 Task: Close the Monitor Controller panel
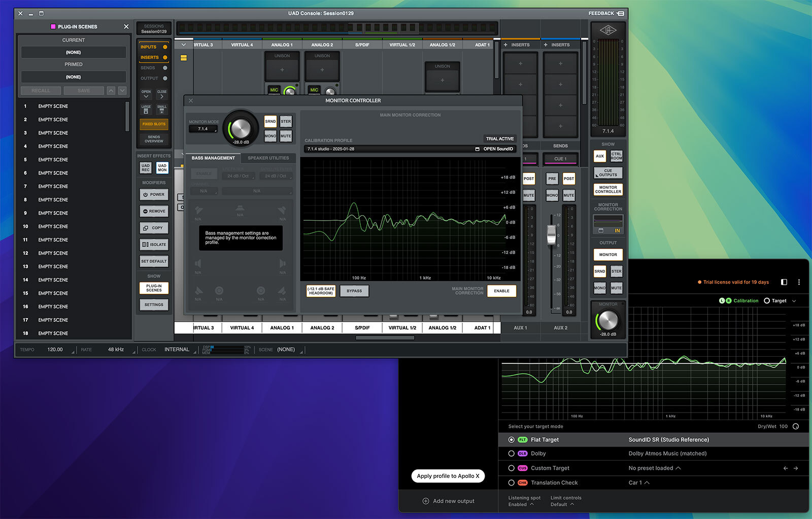click(x=191, y=100)
